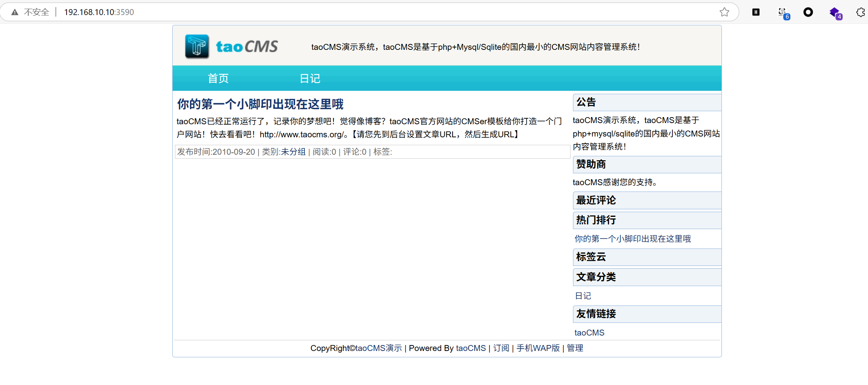Open the black circle extension icon
Viewport: 868px width, 385px height.
click(x=808, y=12)
